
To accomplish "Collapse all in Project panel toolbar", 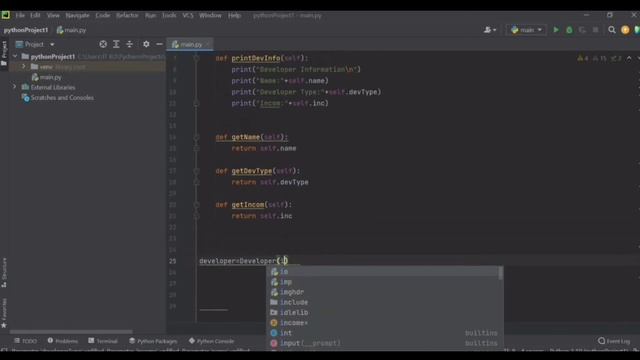I will click(x=129, y=44).
